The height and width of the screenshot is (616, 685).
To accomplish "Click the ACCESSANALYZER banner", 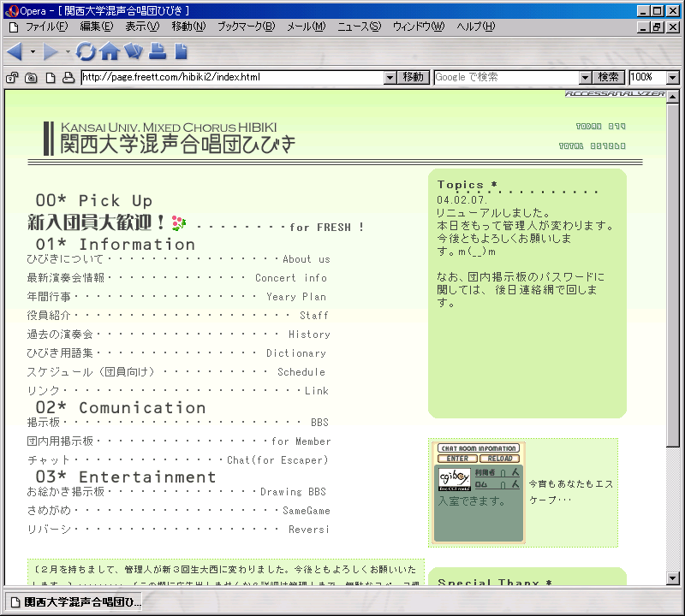I will click(615, 94).
